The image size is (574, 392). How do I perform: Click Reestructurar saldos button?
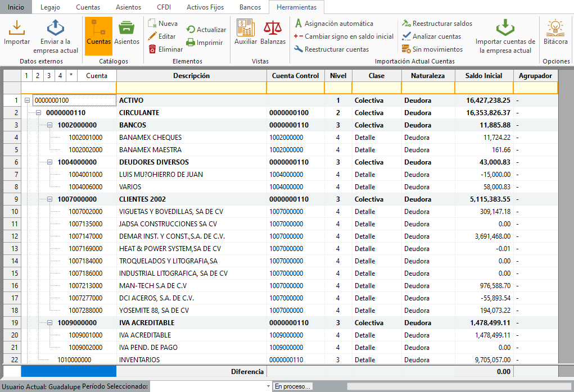tap(437, 24)
